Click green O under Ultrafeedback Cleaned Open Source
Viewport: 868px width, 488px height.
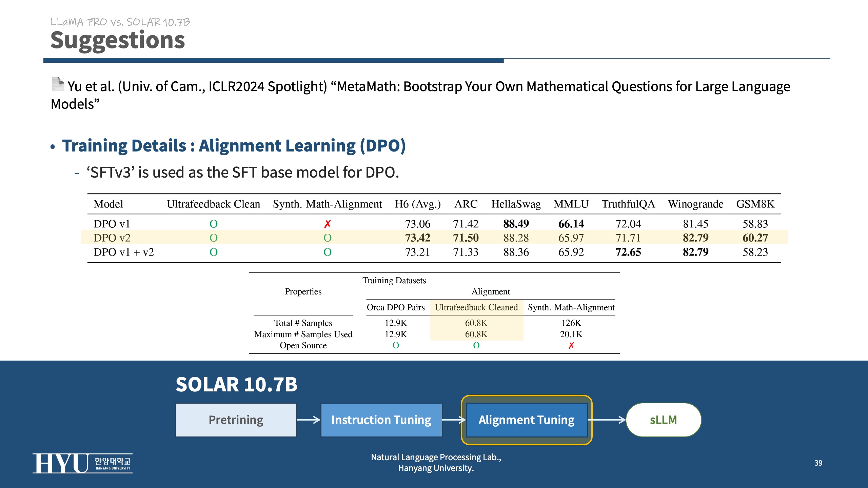point(476,345)
